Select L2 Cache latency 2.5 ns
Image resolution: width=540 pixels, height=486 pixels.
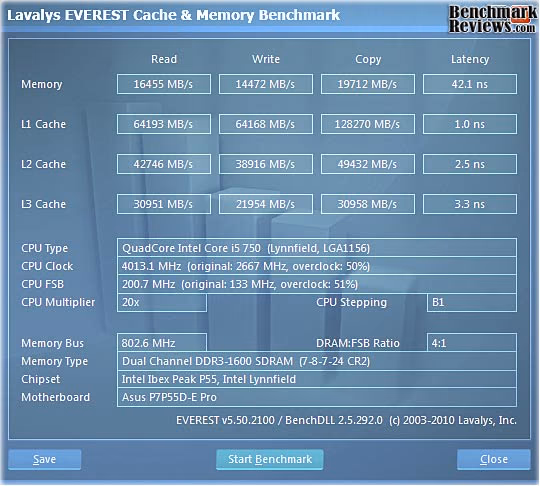[470, 164]
